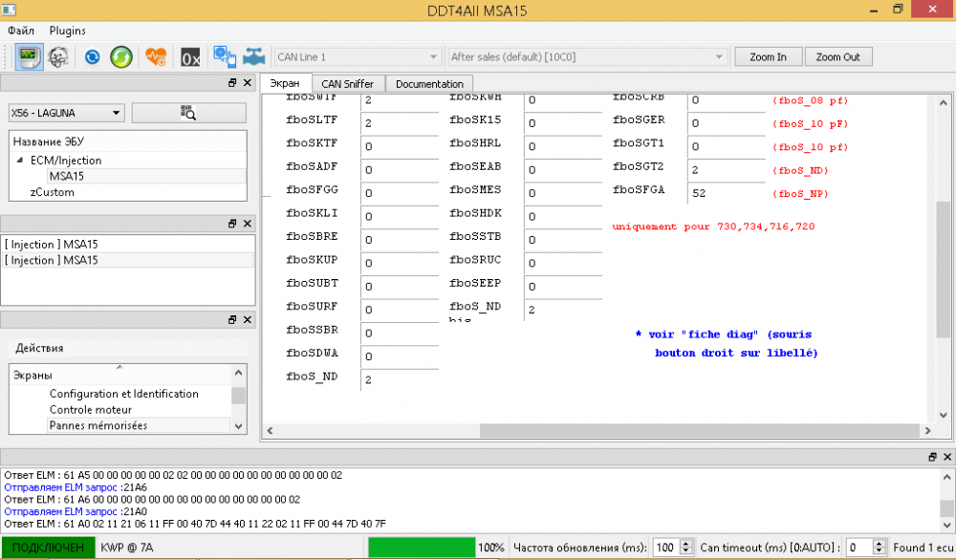The height and width of the screenshot is (560, 956).
Task: Click the blue valve icon in toolbar
Action: click(254, 56)
